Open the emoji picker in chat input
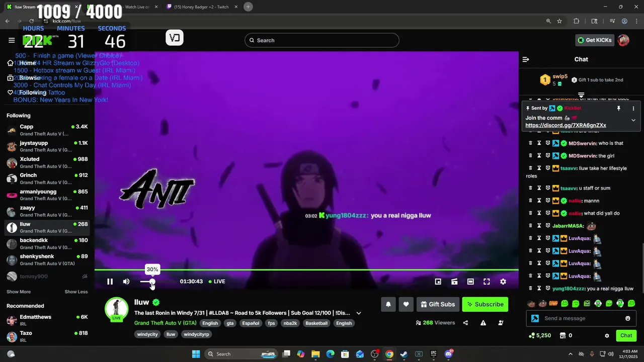The height and width of the screenshot is (362, 644). [627, 318]
